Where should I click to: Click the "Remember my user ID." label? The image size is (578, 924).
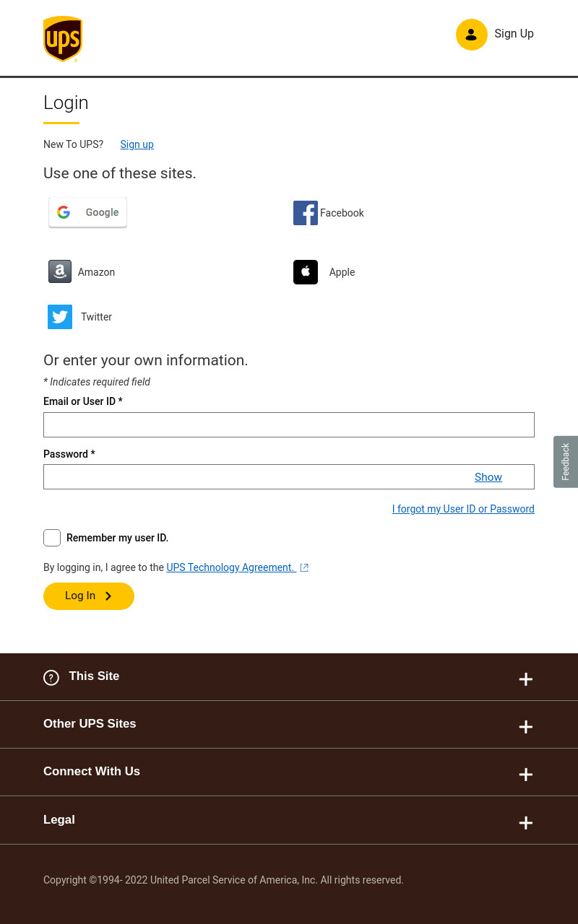(117, 538)
